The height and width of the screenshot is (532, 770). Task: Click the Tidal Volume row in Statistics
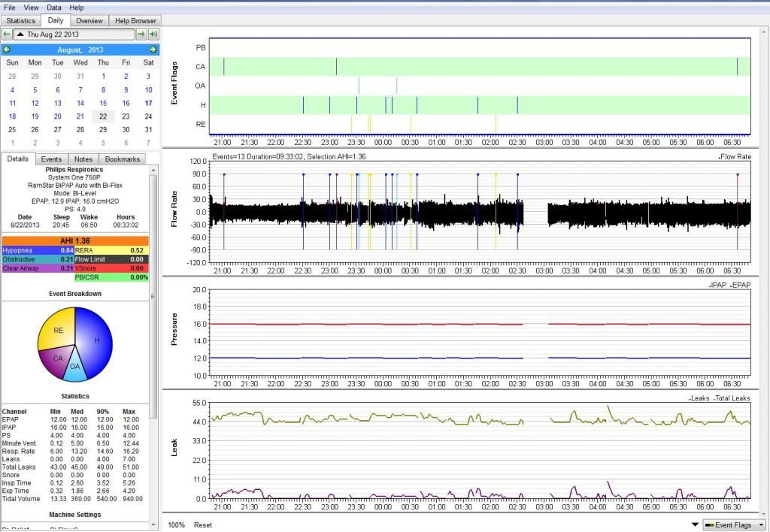73,499
